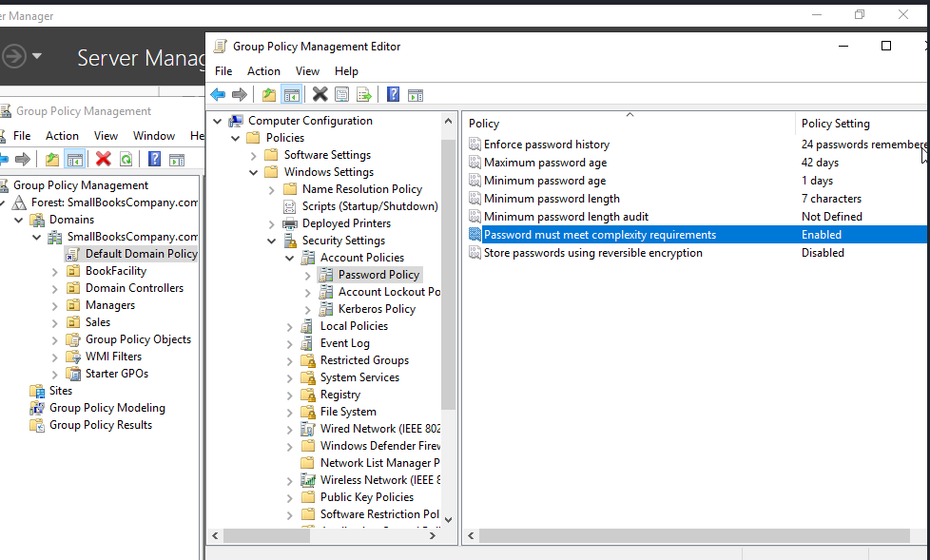Sort by the Policy column header
The width and height of the screenshot is (930, 560).
click(630, 124)
